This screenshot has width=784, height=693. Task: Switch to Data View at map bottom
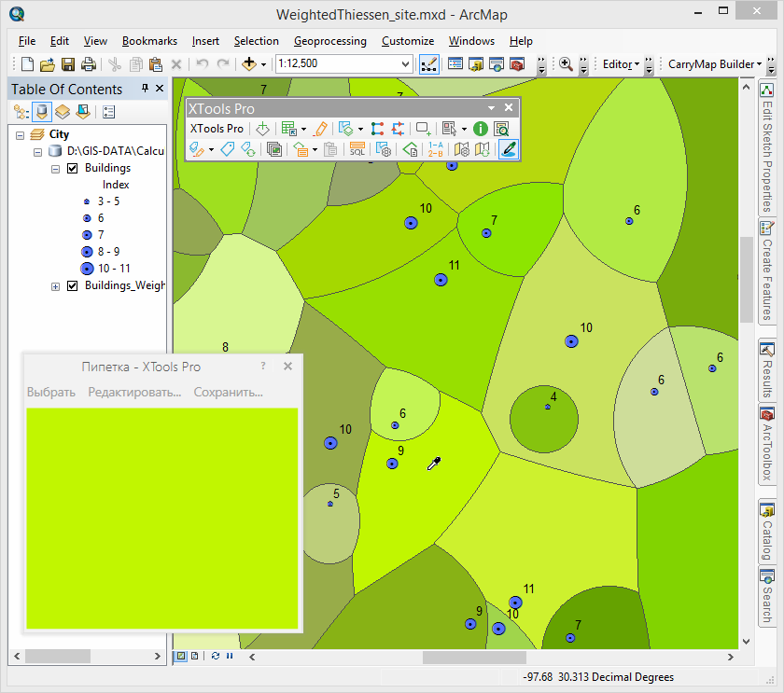pyautogui.click(x=180, y=656)
